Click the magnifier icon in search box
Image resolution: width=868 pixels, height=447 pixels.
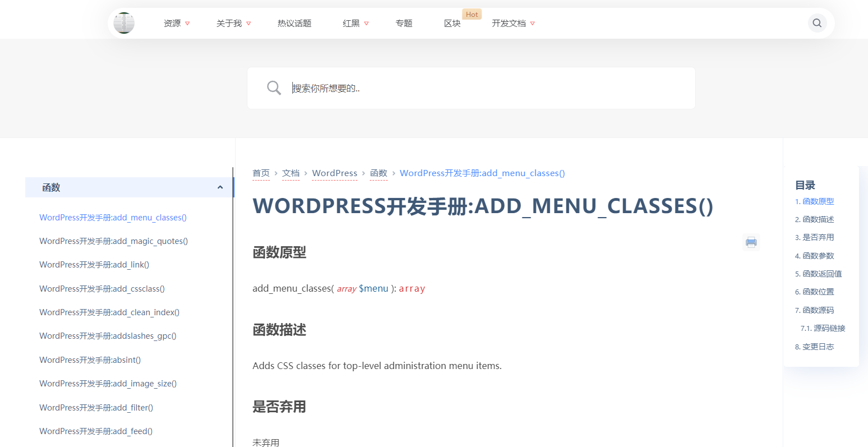tap(274, 88)
